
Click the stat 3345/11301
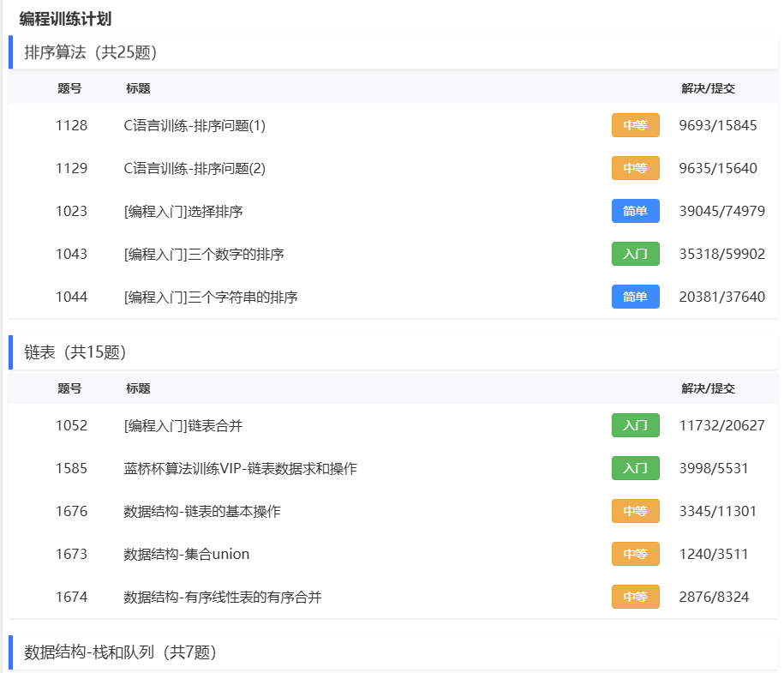[718, 511]
